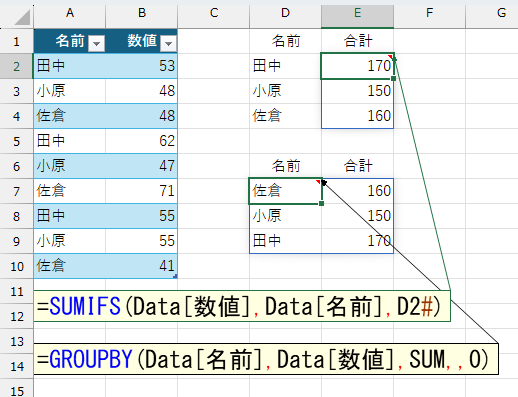Click the GROUPBY formula comment box
Screen dimensions: 518x397
[266, 359]
